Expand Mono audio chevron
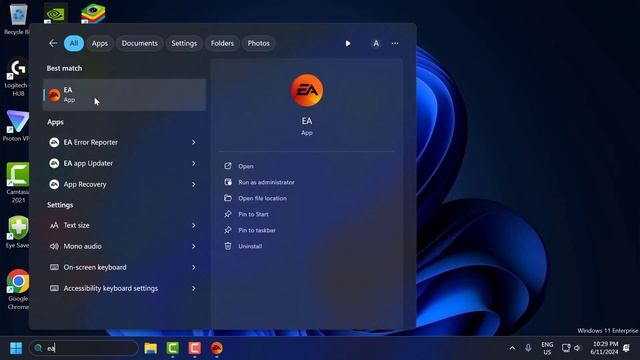 194,247
